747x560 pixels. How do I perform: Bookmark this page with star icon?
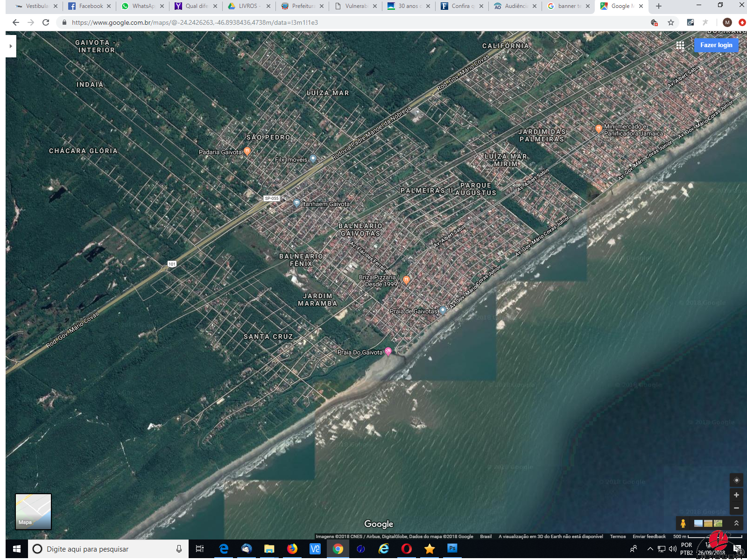tap(671, 22)
